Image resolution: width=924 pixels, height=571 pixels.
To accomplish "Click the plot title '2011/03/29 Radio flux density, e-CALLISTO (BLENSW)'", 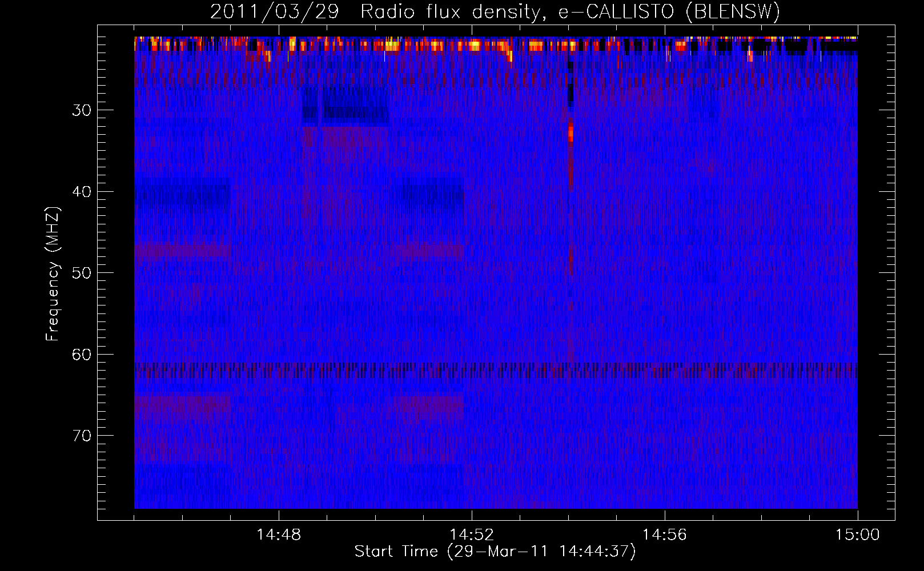I will coord(495,12).
